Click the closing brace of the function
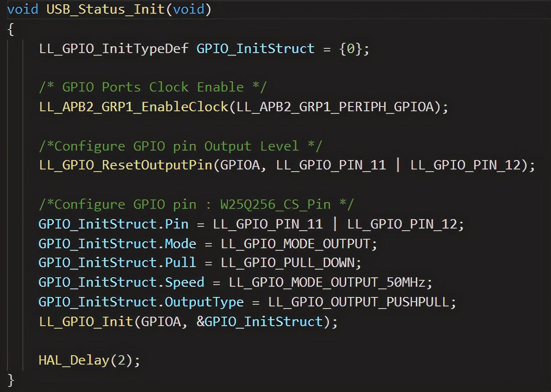551x392 pixels. click(x=11, y=379)
